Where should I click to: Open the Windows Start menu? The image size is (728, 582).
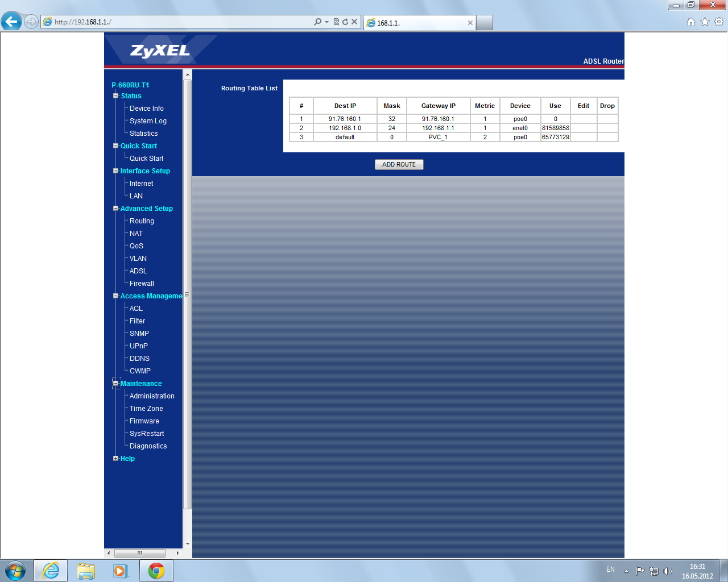pyautogui.click(x=15, y=571)
